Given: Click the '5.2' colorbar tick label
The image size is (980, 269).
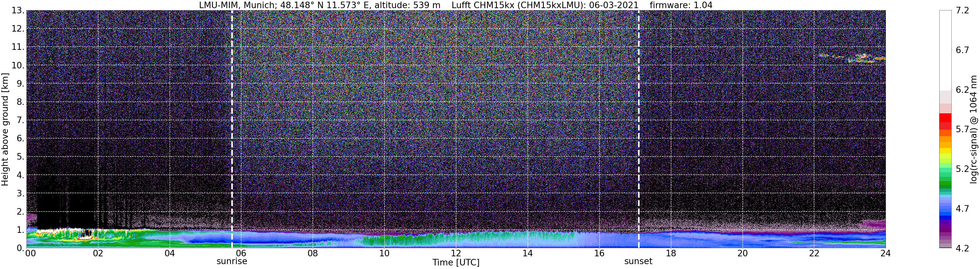Looking at the screenshot, I should click(x=962, y=169).
